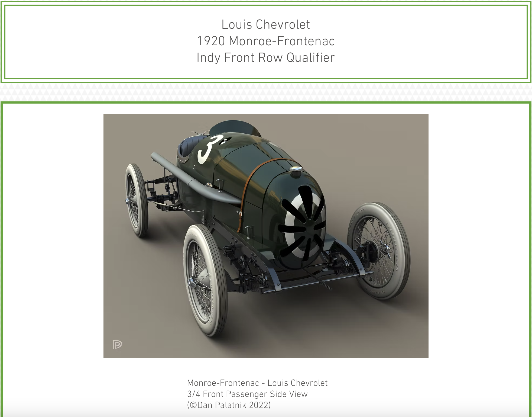
Task: Click the ©Dan Palatnik 2022 credit
Action: point(229,405)
